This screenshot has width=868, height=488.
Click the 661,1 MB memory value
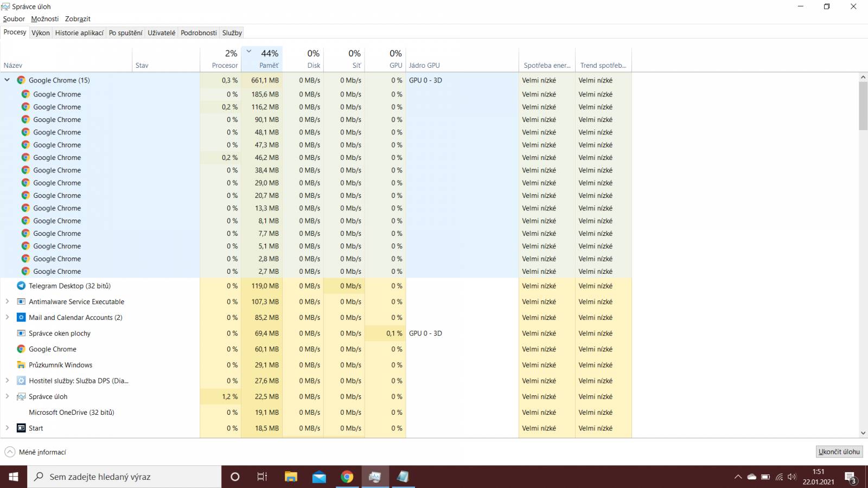[x=265, y=80]
